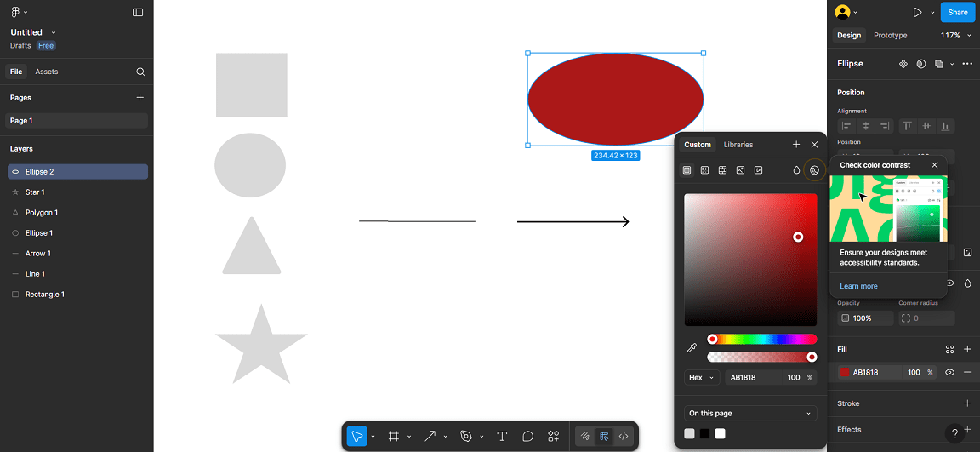Screen dimensions: 980x452
Task: Switch to Design mode in toolbar
Action: coord(604,437)
